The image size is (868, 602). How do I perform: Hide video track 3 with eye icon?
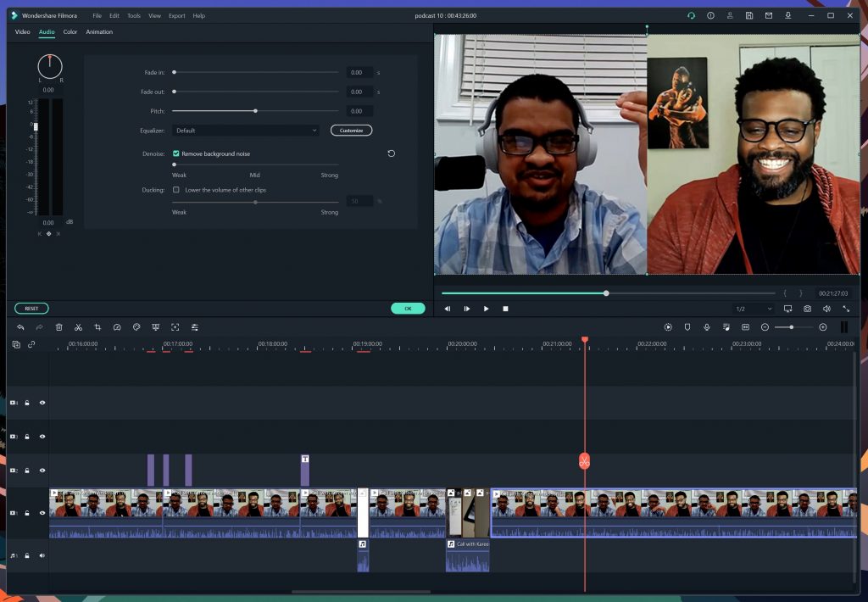(x=42, y=437)
